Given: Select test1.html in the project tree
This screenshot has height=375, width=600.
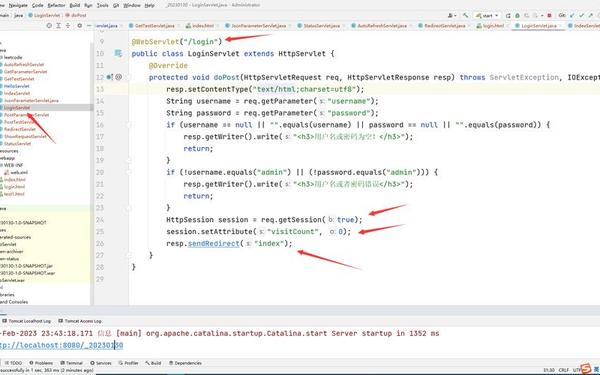Looking at the screenshot, I should [15, 194].
